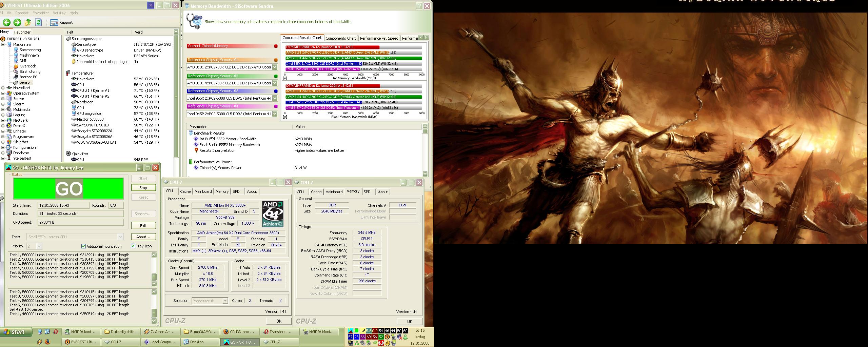Select the Sensor item in EVEREST tree
Screen dimensions: 868x347
coord(25,82)
